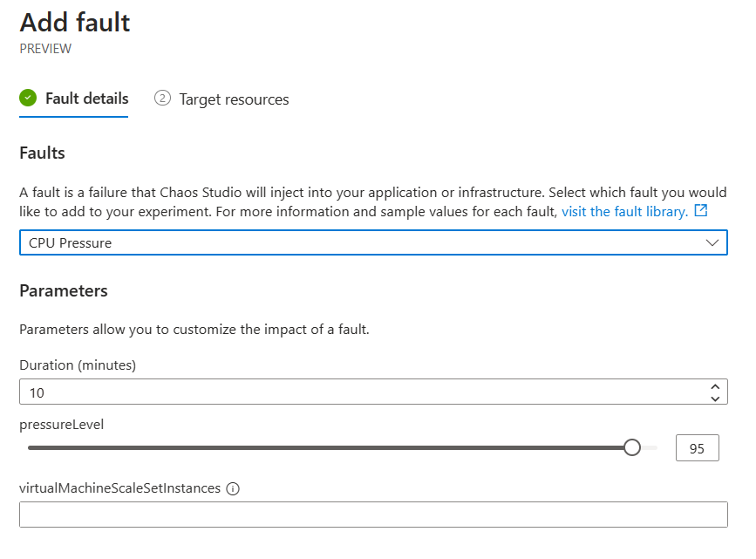Click the unfilled slider track right of the handle
The image size is (756, 559).
pos(650,447)
